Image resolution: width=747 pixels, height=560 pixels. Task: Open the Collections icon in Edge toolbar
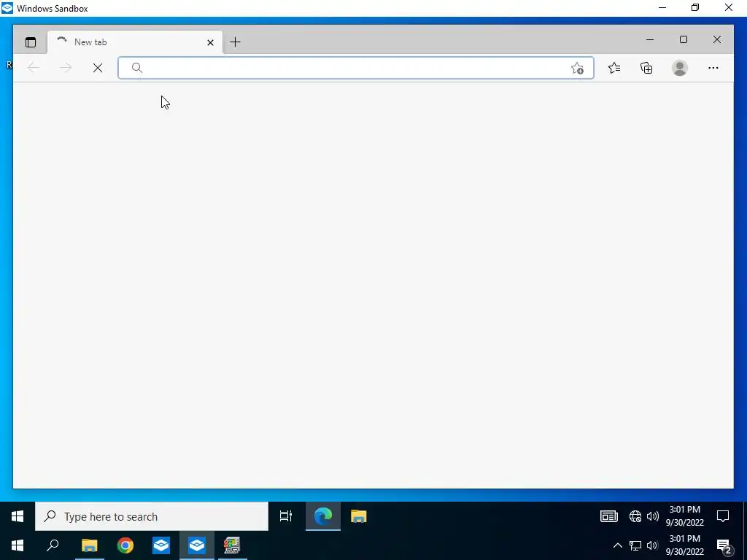click(x=646, y=68)
